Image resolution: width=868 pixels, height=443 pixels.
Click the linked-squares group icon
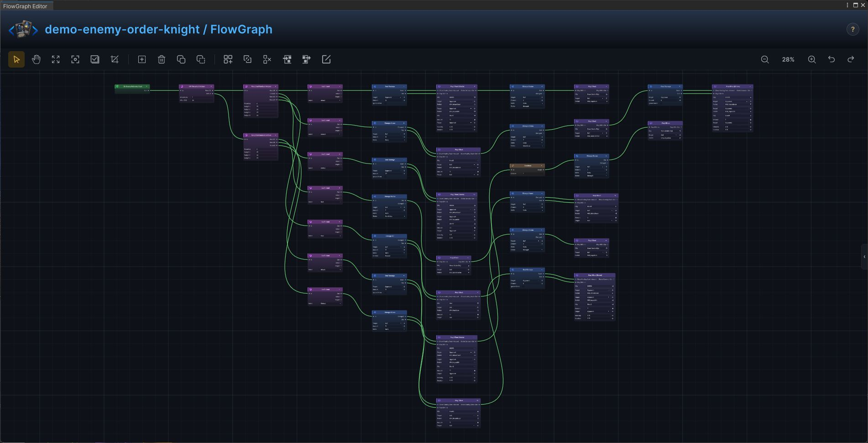(247, 59)
